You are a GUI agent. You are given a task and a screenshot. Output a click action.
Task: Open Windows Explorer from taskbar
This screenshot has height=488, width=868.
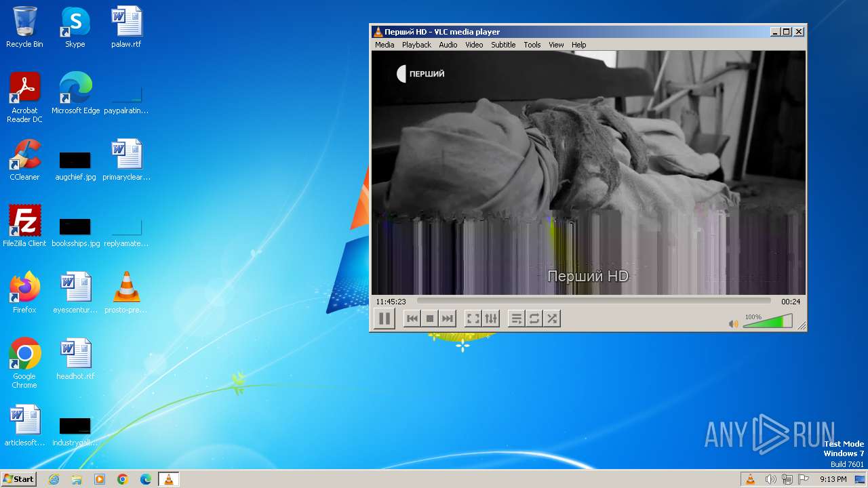[77, 479]
